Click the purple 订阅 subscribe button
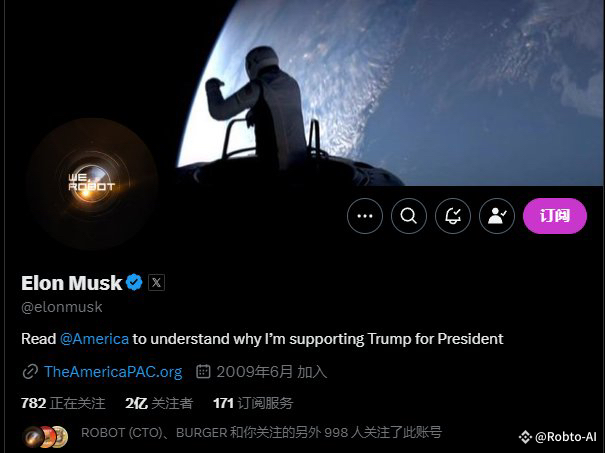 pyautogui.click(x=555, y=216)
